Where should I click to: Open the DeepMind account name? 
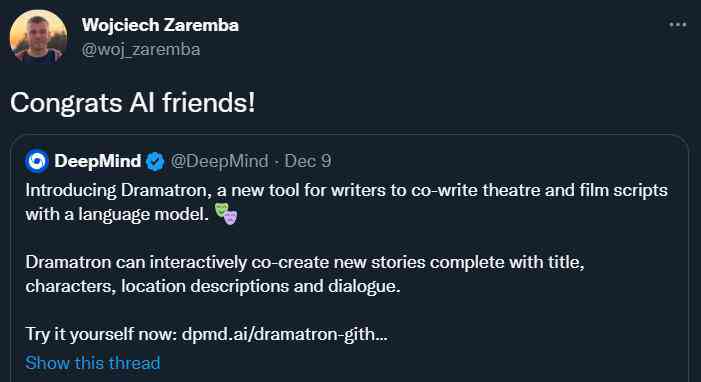97,161
